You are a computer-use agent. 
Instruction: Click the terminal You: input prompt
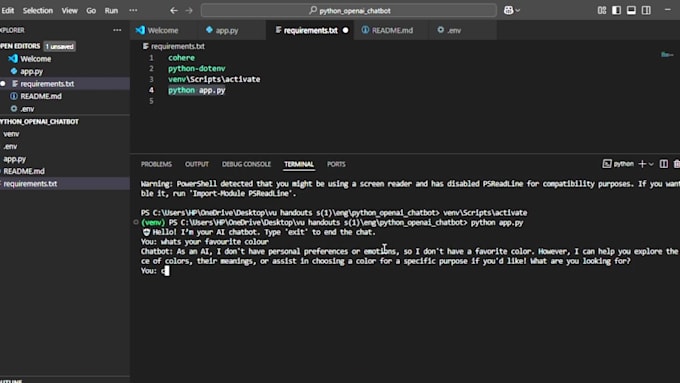[155, 271]
